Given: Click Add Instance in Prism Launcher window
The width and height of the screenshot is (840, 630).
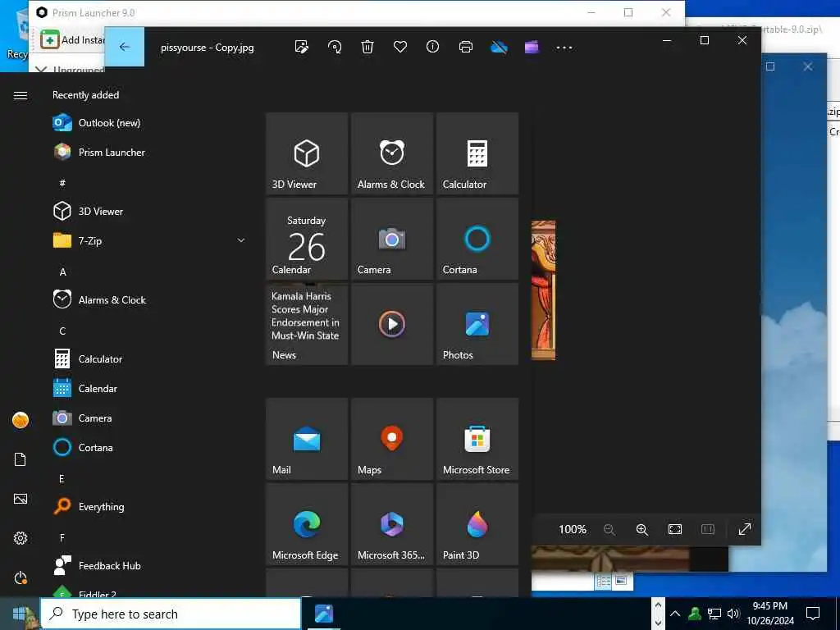Looking at the screenshot, I should point(72,40).
